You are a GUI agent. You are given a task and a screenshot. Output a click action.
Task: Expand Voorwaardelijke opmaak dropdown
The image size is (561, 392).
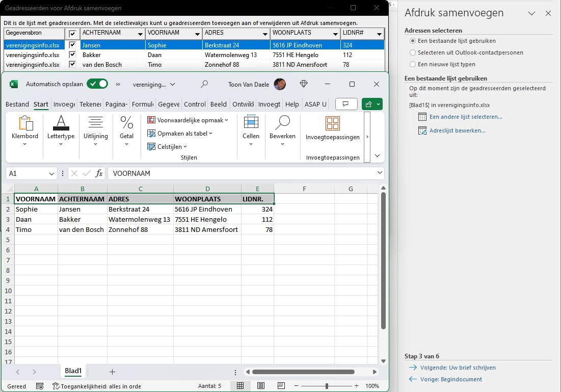tap(188, 120)
